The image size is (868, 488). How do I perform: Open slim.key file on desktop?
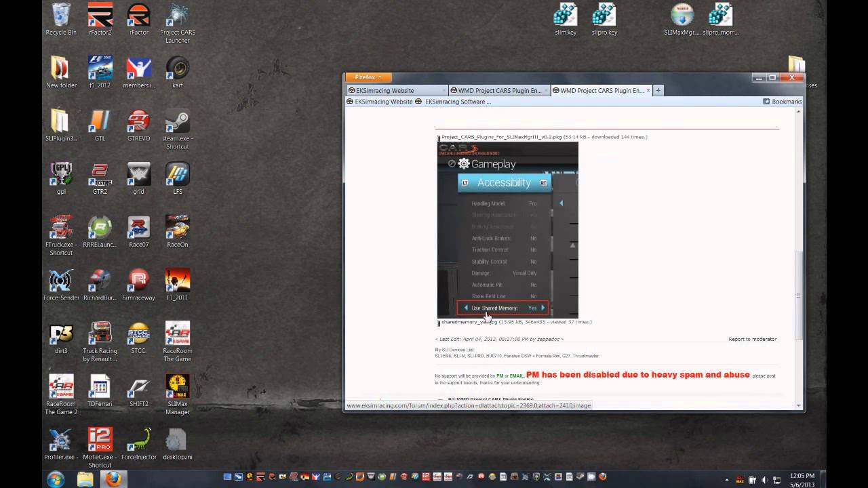coord(566,19)
